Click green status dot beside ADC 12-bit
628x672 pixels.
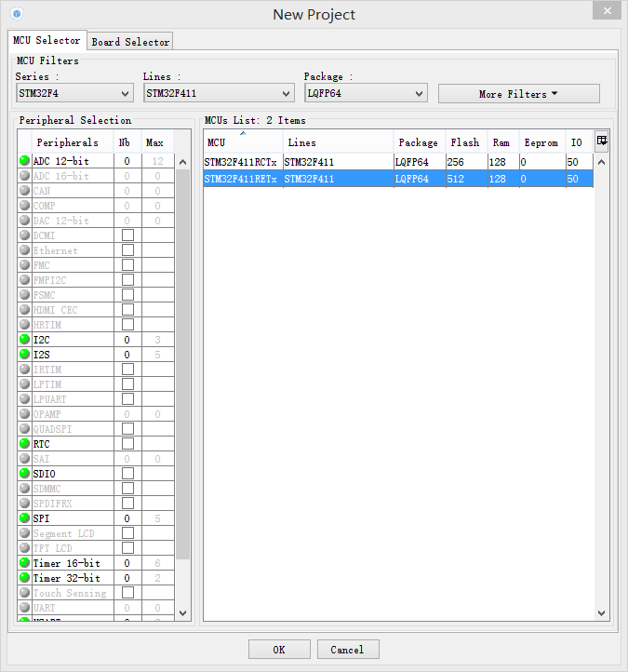24,161
